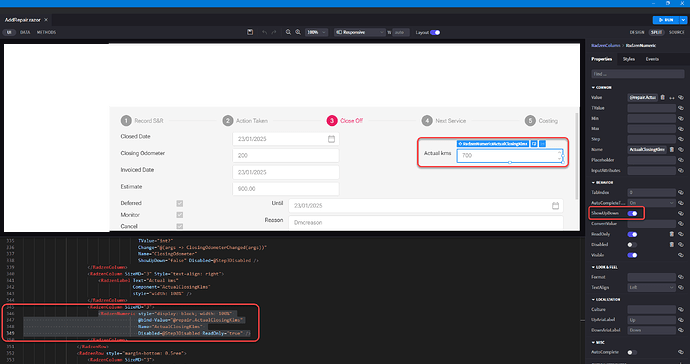Click the zoom out magnifier icon
690x364 pixels.
coord(288,32)
